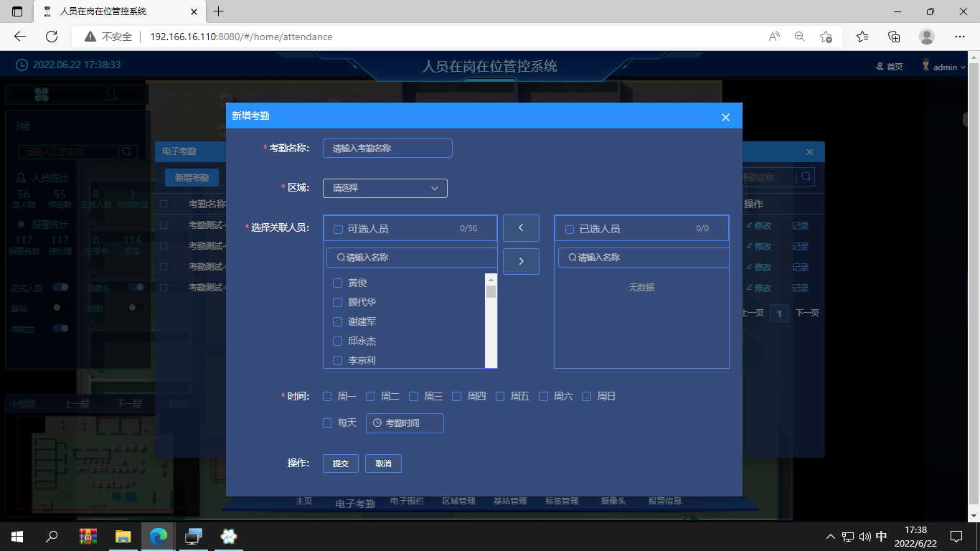Click the left arrow transfer button
The width and height of the screenshot is (980, 551).
(x=521, y=227)
